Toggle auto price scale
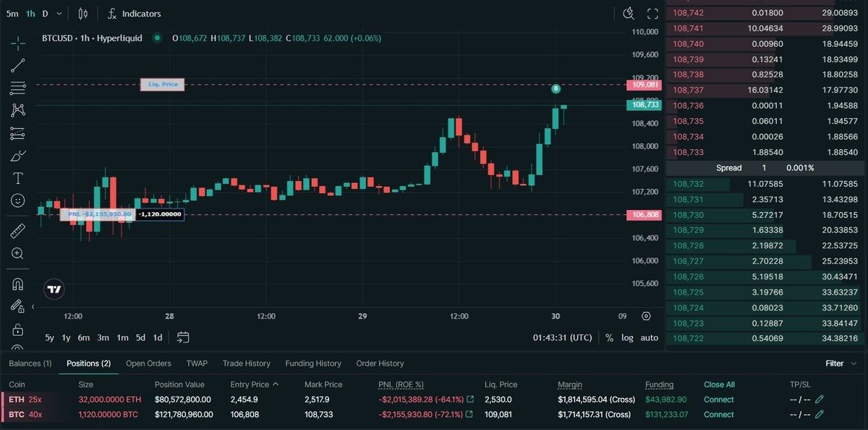 (649, 337)
